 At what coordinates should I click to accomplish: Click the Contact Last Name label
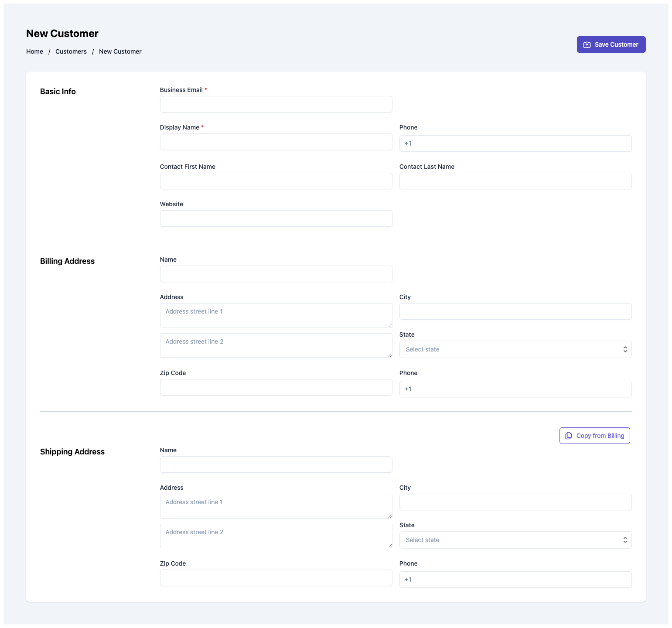427,167
